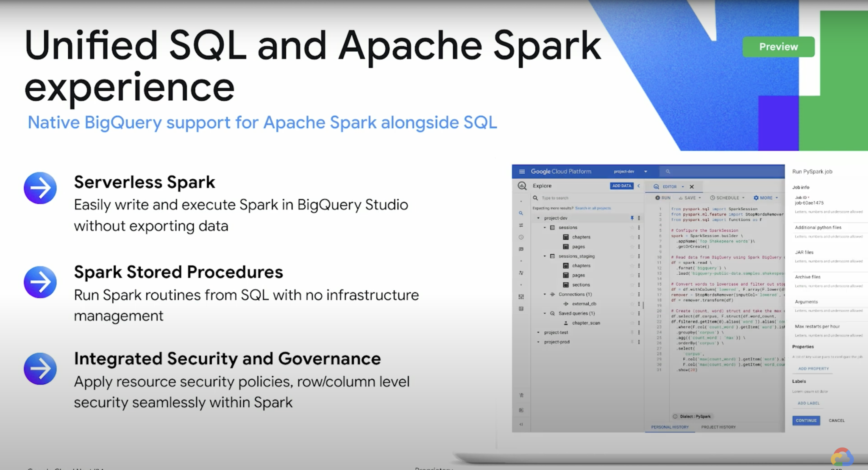Star the chapters table as a favorite

(x=632, y=237)
